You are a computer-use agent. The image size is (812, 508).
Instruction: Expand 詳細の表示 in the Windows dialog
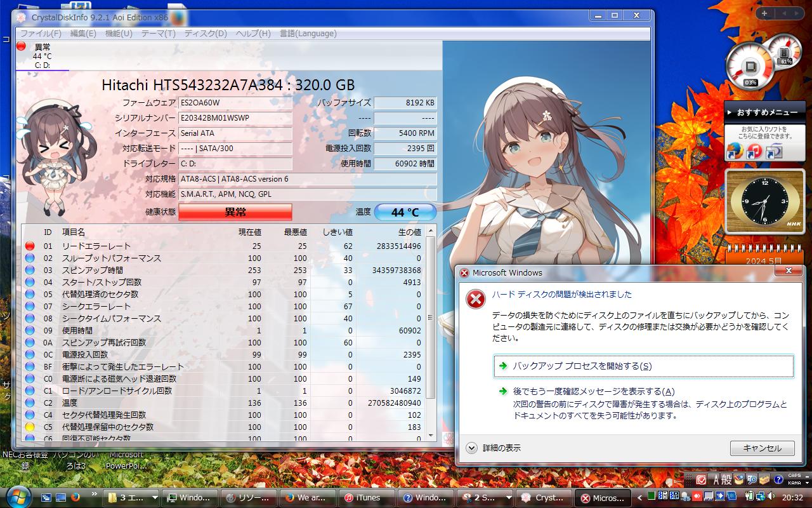(471, 448)
